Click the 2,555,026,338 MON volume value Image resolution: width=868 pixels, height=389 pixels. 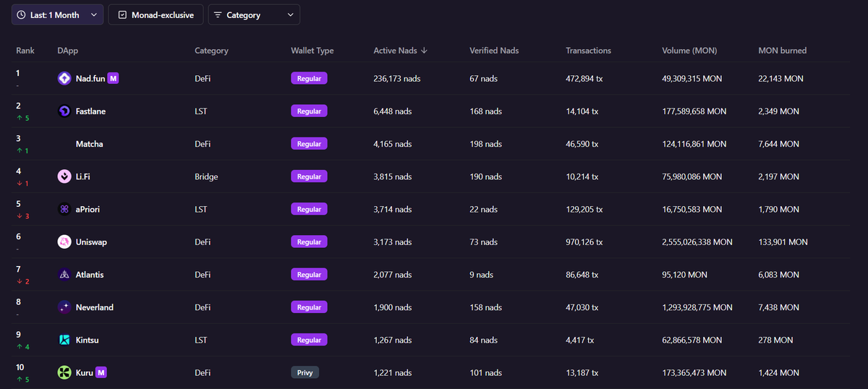[x=697, y=242]
